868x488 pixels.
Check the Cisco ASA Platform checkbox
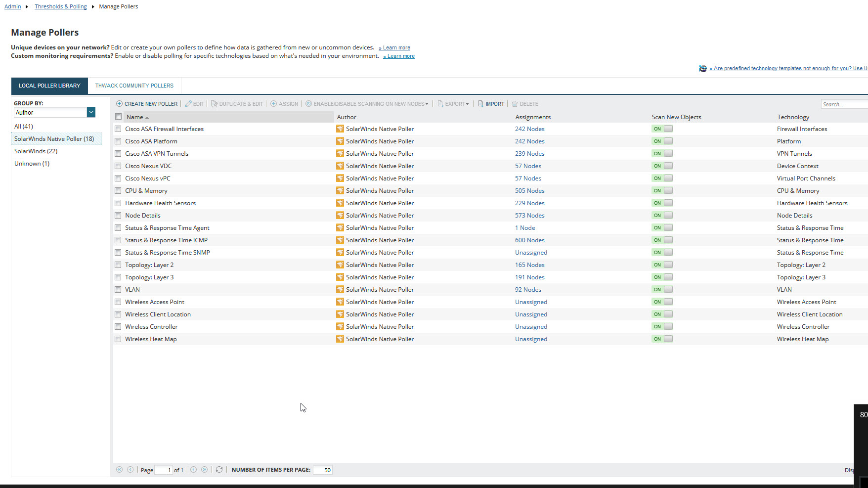click(118, 141)
